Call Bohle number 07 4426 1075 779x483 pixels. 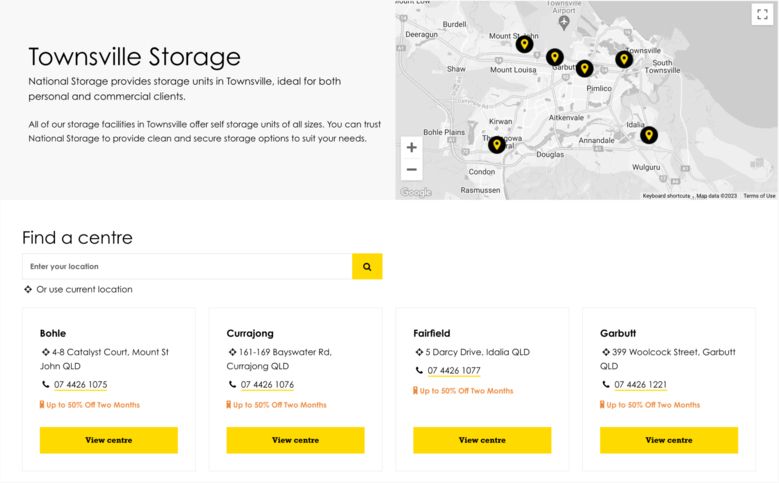click(x=80, y=385)
